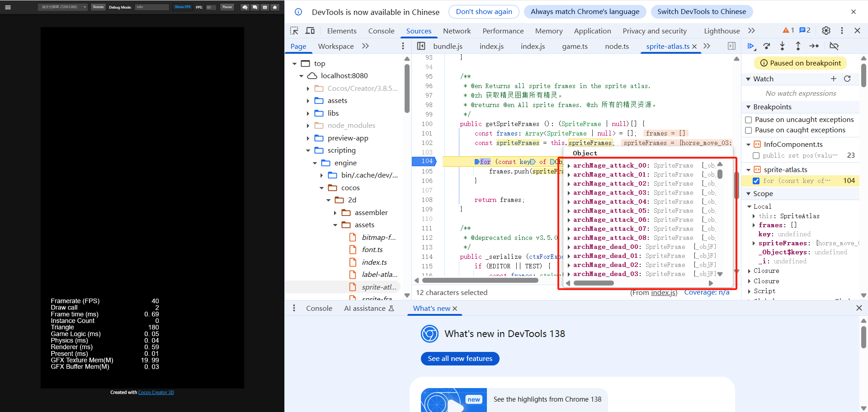This screenshot has height=412, width=868.
Task: Add a watch expression with the plus icon
Action: tap(834, 79)
